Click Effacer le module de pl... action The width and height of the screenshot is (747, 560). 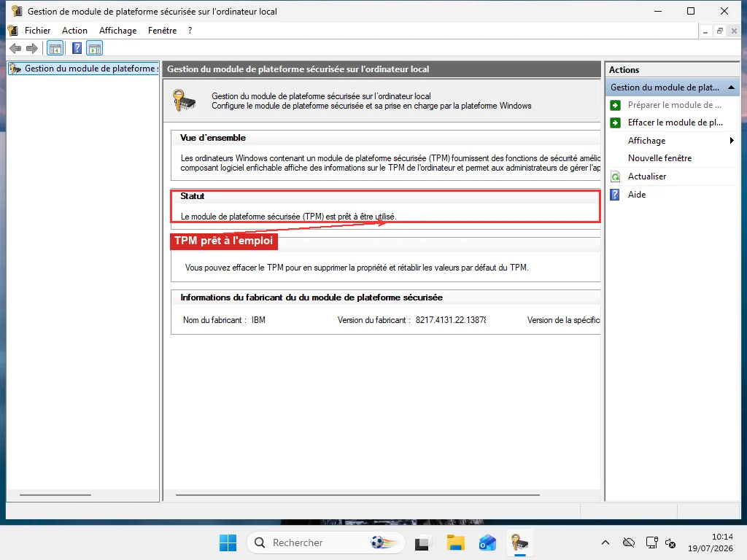coord(675,122)
